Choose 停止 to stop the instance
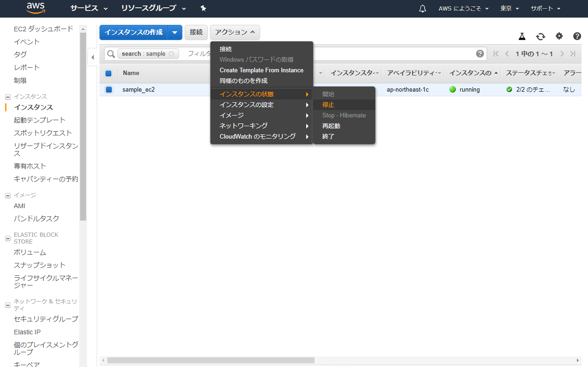This screenshot has height=367, width=588. pos(344,105)
